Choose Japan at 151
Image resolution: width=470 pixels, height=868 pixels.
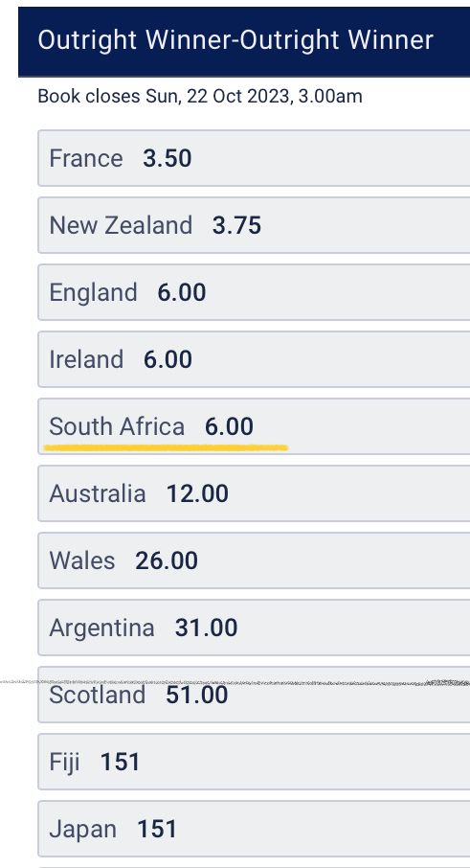[254, 829]
